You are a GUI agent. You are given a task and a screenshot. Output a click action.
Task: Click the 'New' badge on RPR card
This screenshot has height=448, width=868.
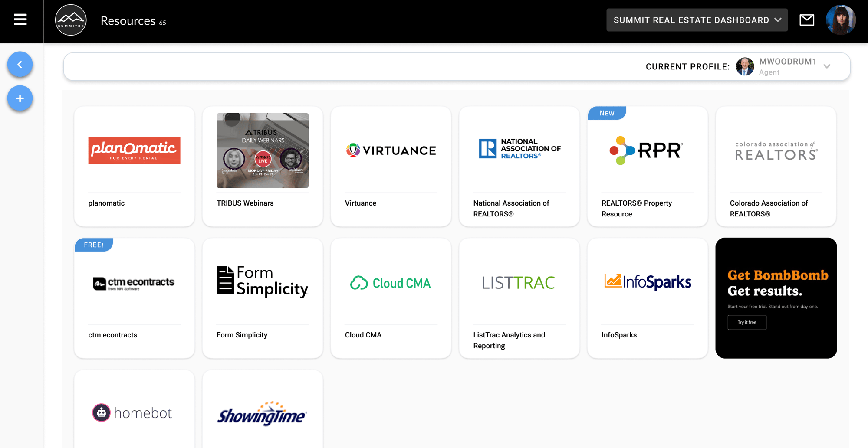[x=607, y=113]
